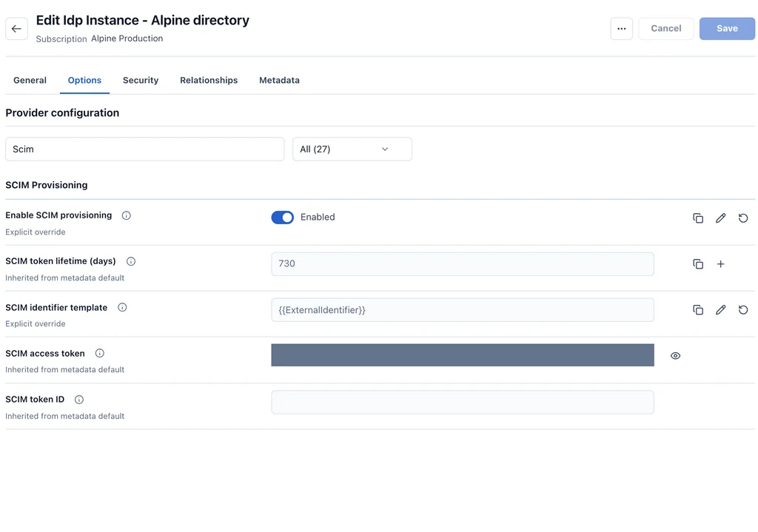This screenshot has width=758, height=532.
Task: Click the SCIM identifier template field
Action: (x=463, y=310)
